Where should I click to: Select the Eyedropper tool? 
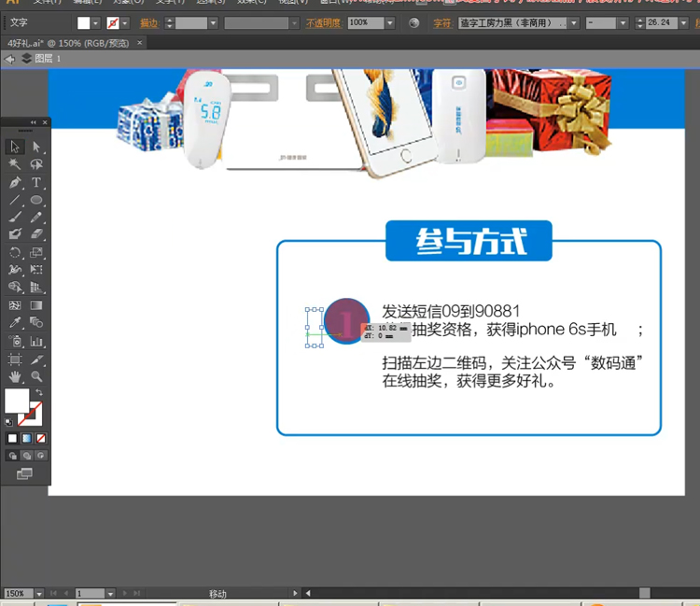tap(15, 323)
